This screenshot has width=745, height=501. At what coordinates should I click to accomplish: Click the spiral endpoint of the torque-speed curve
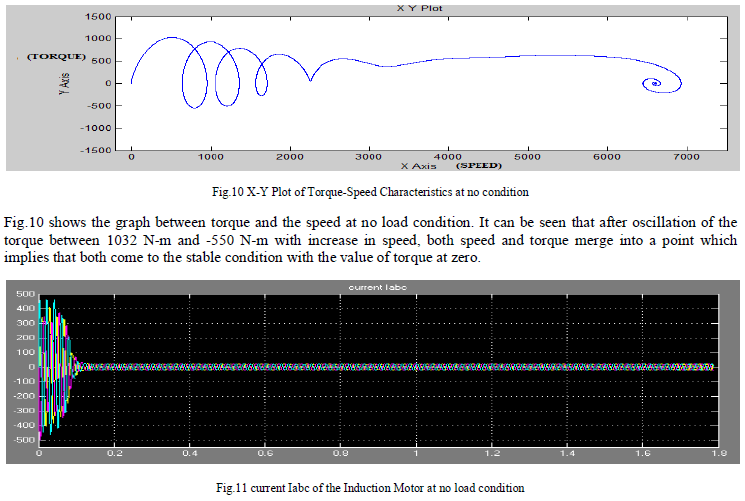654,84
